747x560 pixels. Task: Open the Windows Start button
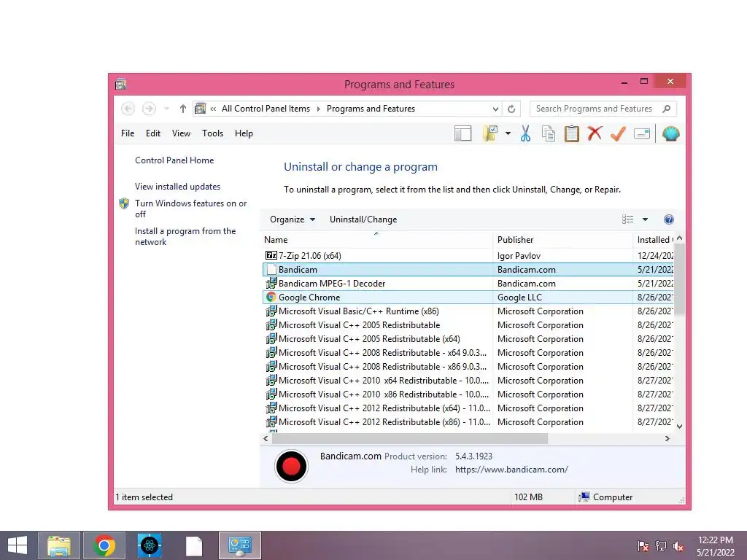[x=18, y=545]
